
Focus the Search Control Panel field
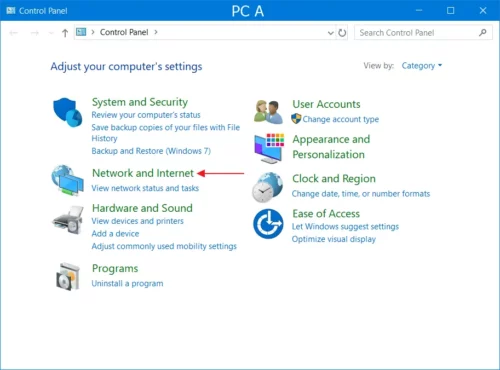pos(423,33)
